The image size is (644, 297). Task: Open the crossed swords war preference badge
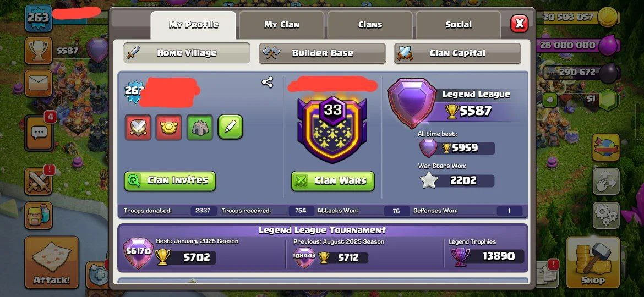[138, 127]
